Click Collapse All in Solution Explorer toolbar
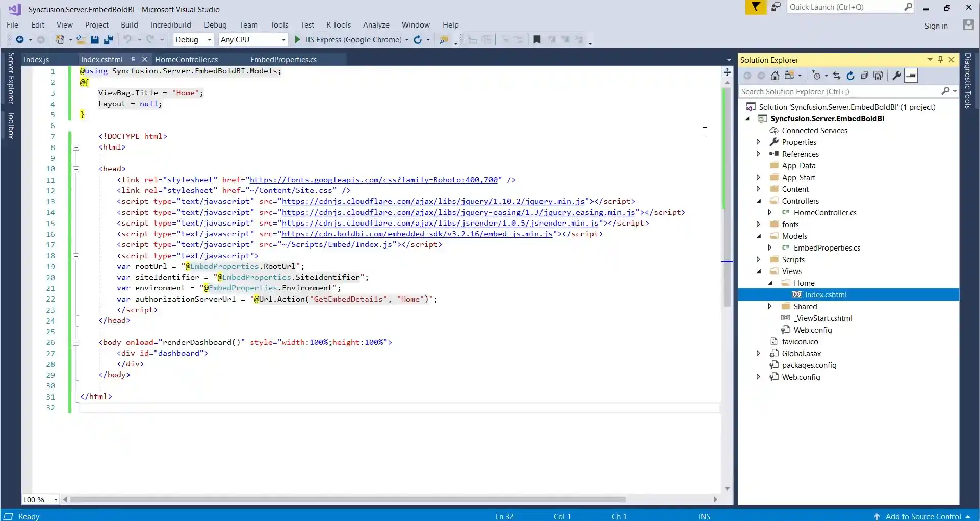 [x=864, y=76]
